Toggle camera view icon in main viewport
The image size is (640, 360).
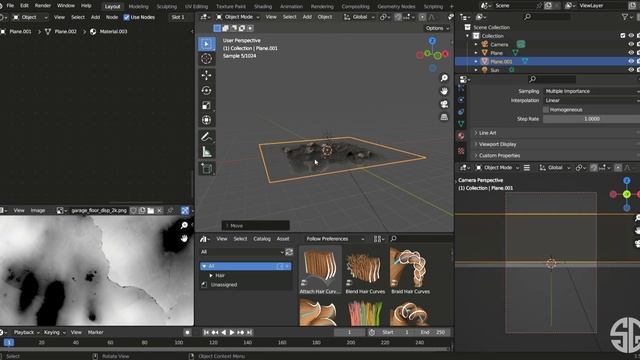tap(444, 104)
